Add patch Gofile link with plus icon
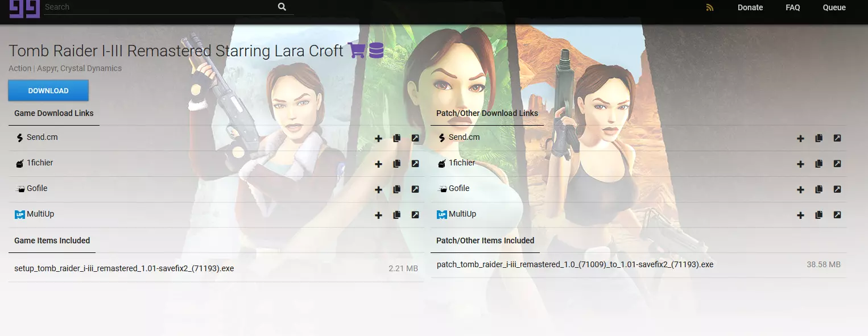The height and width of the screenshot is (336, 868). [x=800, y=189]
